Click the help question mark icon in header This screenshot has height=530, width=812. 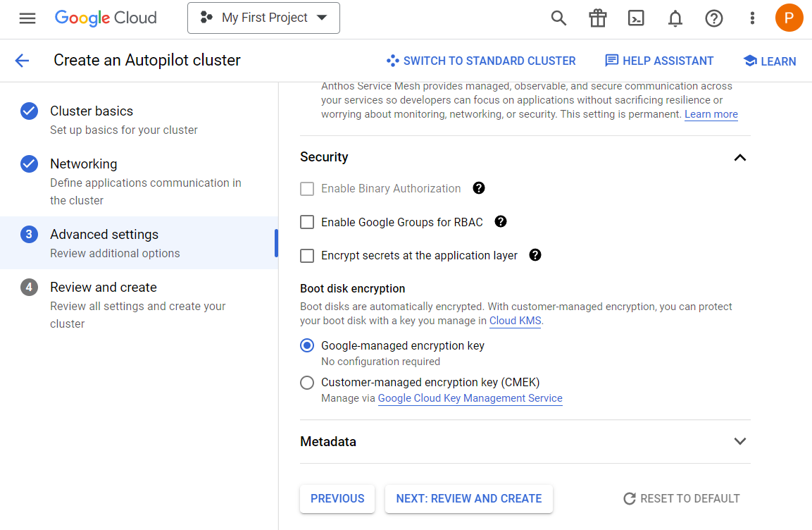coord(713,18)
